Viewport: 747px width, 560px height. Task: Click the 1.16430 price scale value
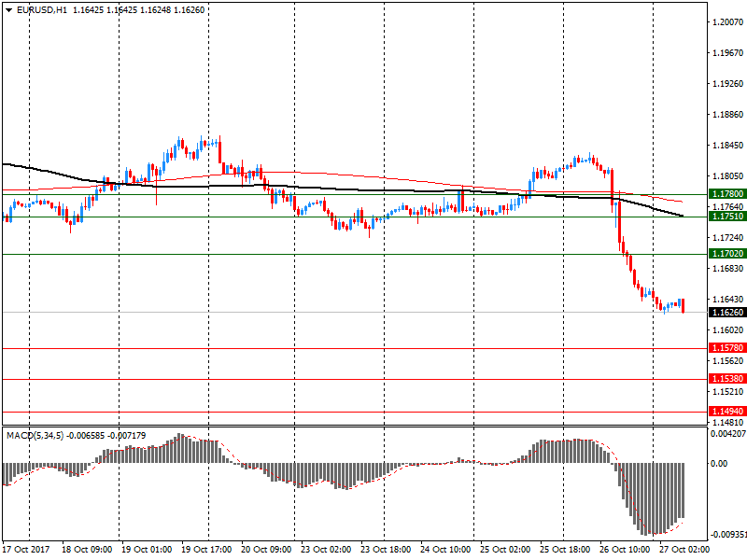pyautogui.click(x=728, y=300)
